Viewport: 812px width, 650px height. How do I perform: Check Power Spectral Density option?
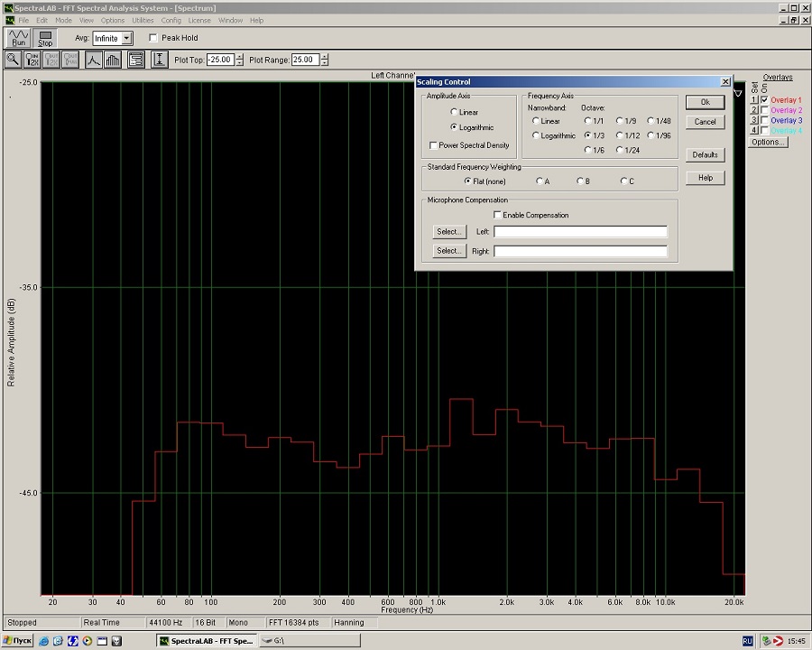434,145
